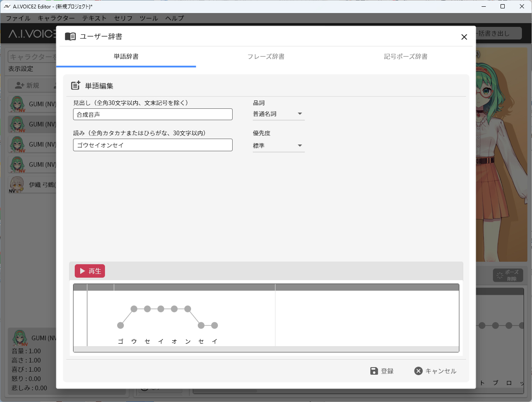Click the 単語編集 edit-list icon
The width and height of the screenshot is (532, 402).
click(x=76, y=86)
